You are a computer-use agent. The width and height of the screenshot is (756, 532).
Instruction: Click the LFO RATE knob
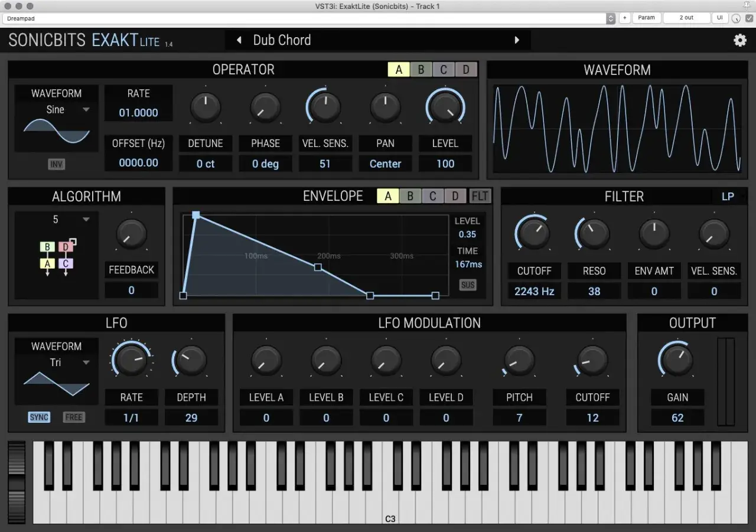(131, 360)
